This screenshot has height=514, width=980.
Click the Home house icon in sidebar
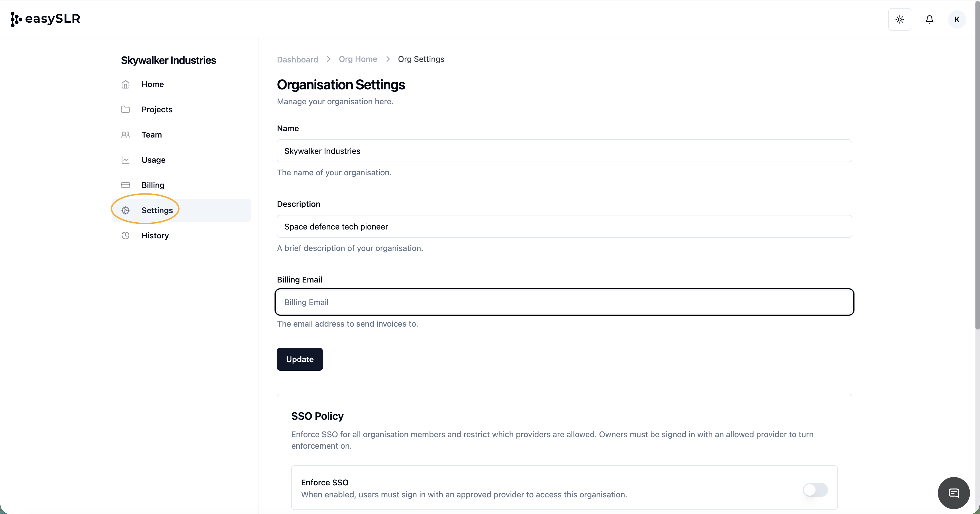pos(126,85)
